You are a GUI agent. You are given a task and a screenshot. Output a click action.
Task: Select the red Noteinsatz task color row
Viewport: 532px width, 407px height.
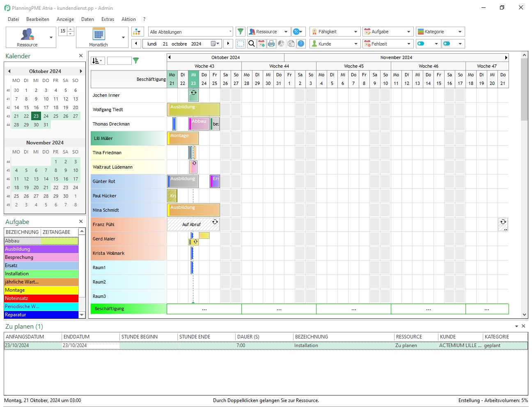(x=41, y=298)
